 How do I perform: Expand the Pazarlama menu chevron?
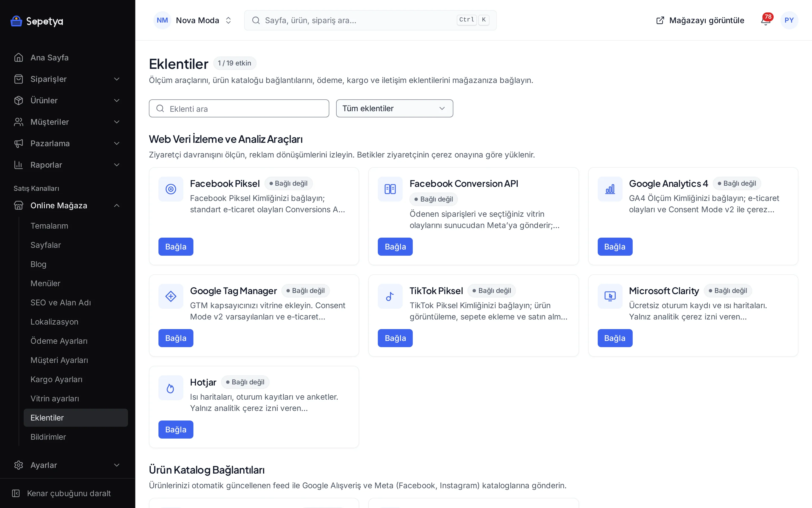(x=117, y=143)
